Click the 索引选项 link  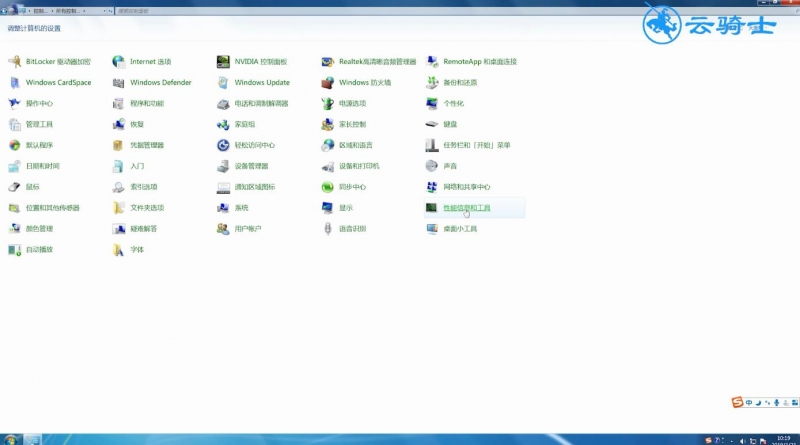[143, 187]
